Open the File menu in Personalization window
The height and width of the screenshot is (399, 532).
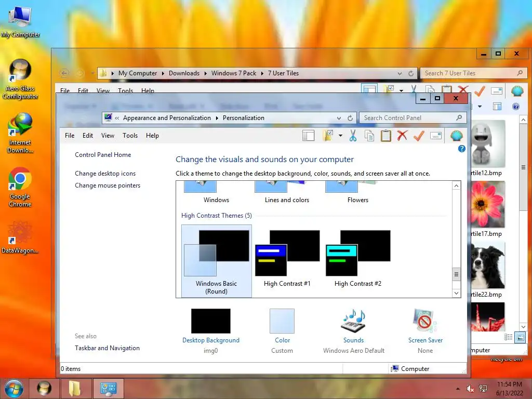[70, 136]
